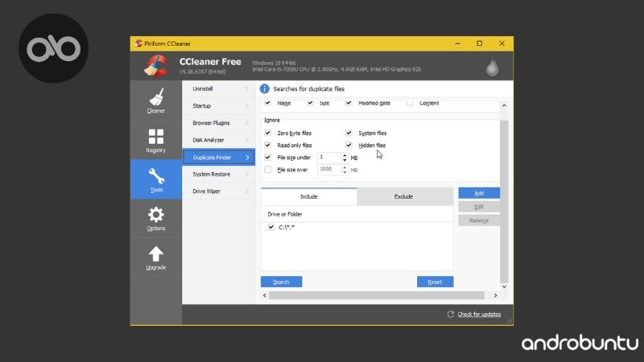Click the Browser Plugins chevron arrow
The height and width of the screenshot is (362, 644).
pyautogui.click(x=247, y=123)
